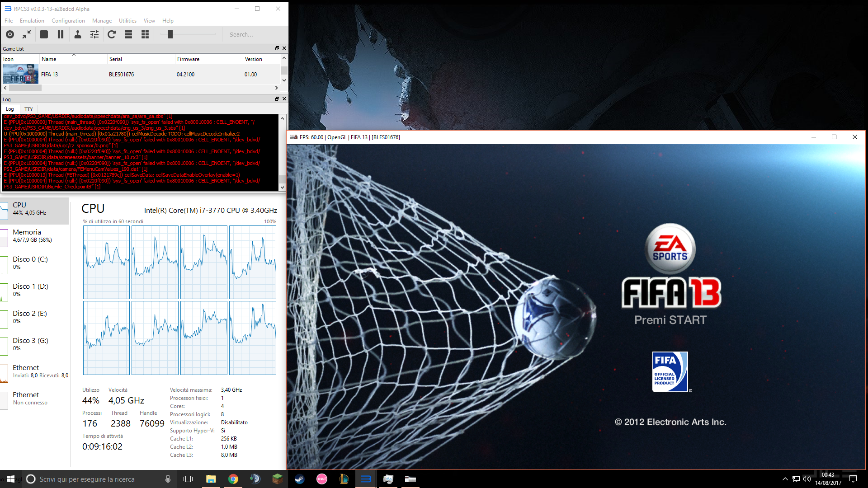The image size is (868, 488).
Task: Click the fullscreen arrows toolbar icon
Action: click(x=27, y=34)
